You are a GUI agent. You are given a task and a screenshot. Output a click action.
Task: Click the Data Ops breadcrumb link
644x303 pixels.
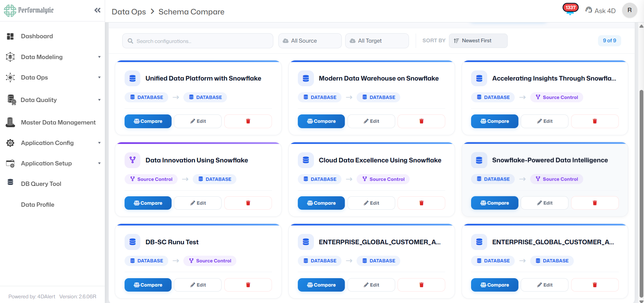tap(129, 12)
